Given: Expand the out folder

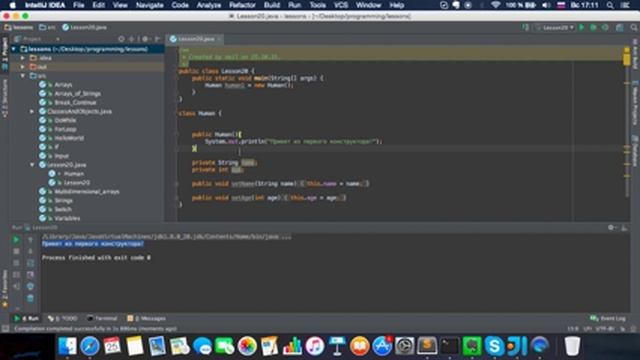Looking at the screenshot, I should click(x=23, y=67).
